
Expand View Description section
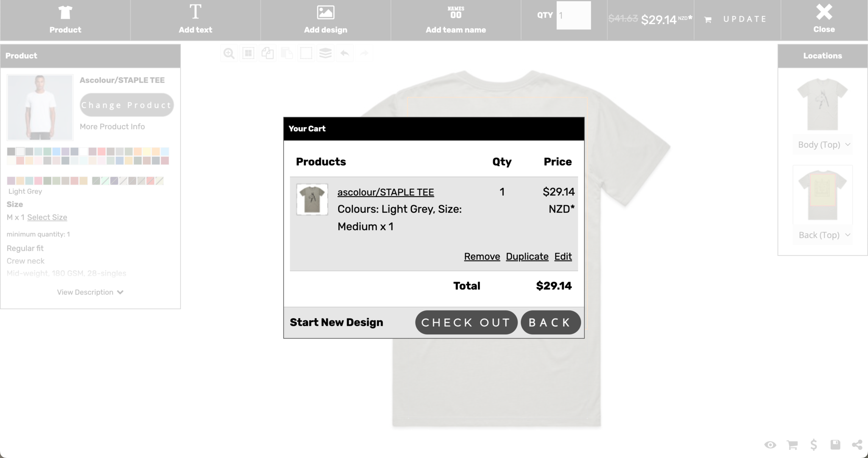pos(90,292)
